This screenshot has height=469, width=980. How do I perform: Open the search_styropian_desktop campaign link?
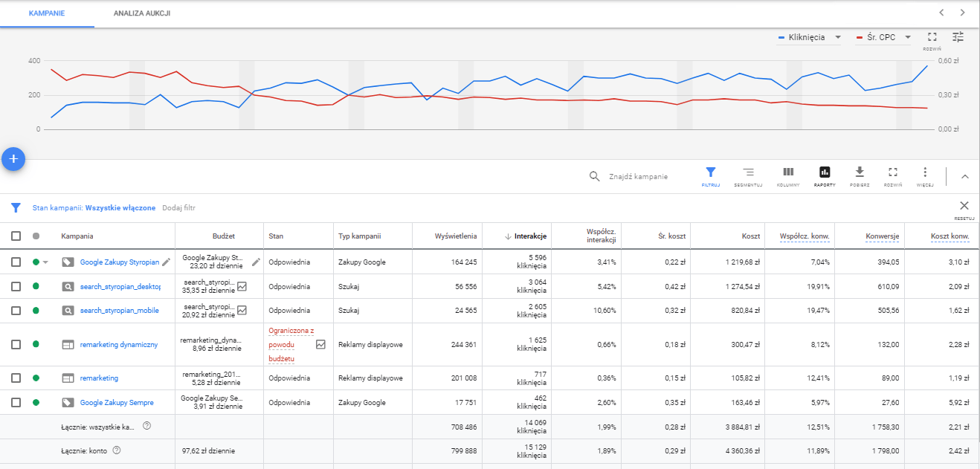coord(120,286)
